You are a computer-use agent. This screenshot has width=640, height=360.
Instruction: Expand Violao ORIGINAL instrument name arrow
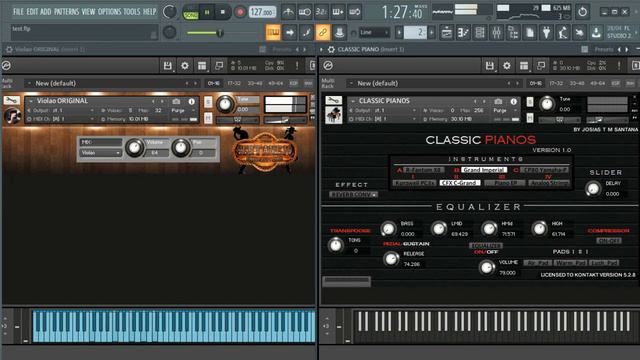[31, 101]
